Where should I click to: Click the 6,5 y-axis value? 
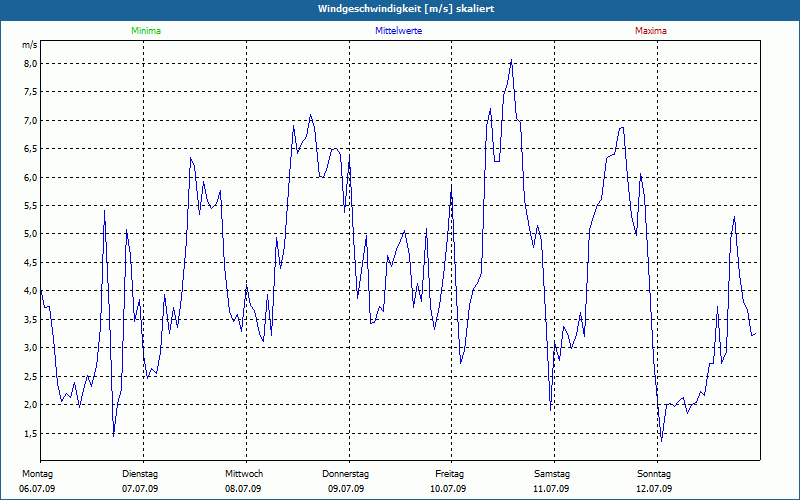[x=30, y=149]
